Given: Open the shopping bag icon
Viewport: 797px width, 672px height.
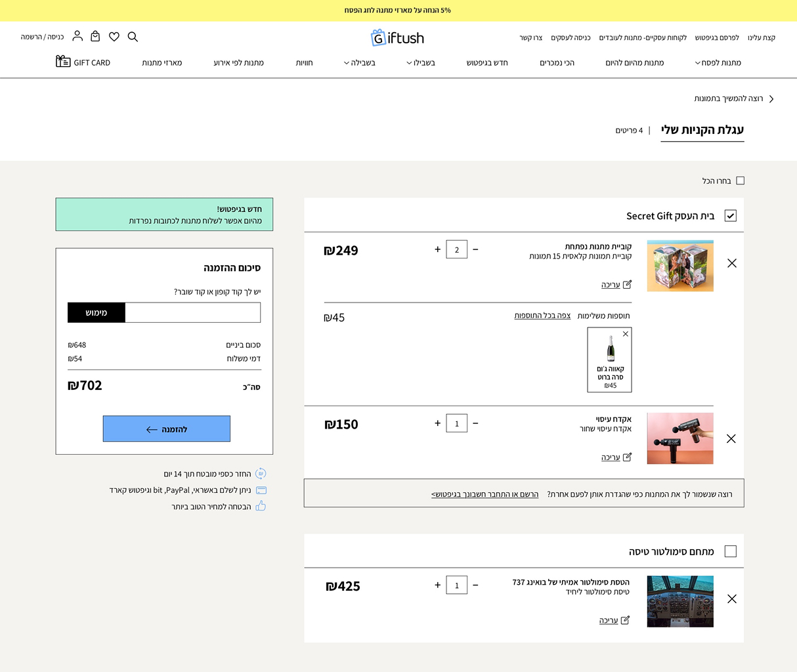Looking at the screenshot, I should point(95,36).
